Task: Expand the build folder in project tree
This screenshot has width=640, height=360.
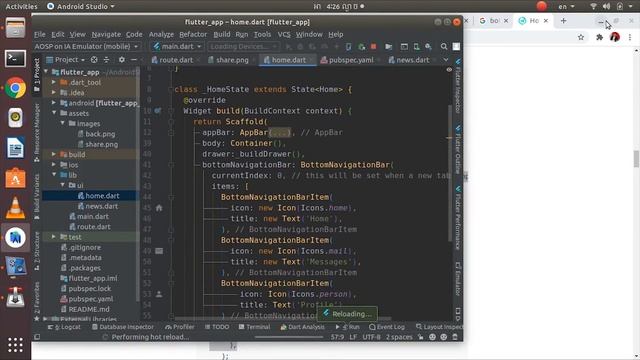Action: 53,154
